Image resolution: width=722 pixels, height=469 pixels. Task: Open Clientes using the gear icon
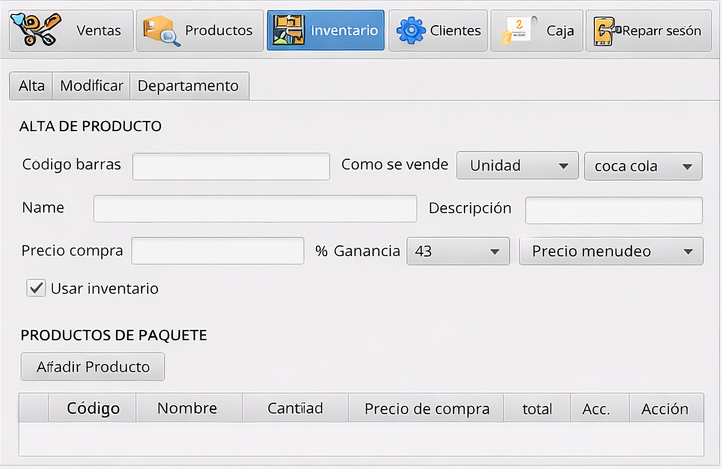coord(410,30)
